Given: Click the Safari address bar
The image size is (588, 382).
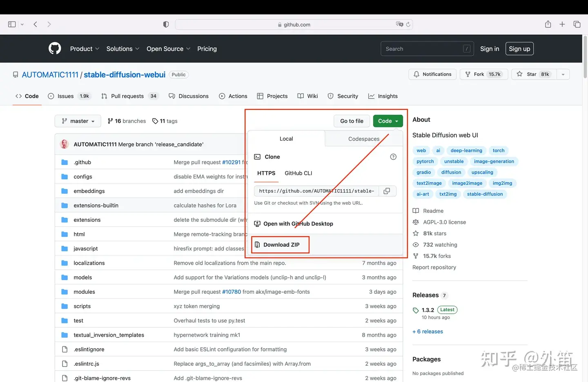Looking at the screenshot, I should coord(294,25).
